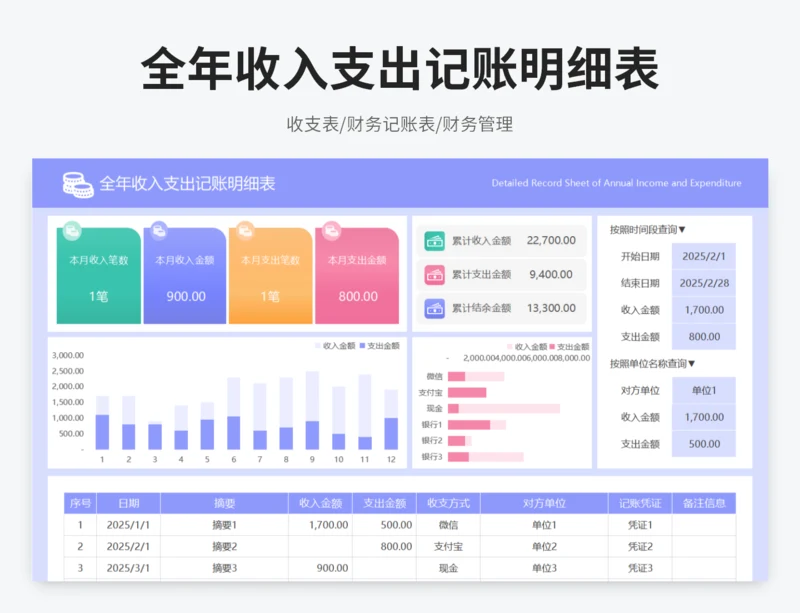Click the 序号 column header
Viewport: 800px width, 613px height.
pos(80,503)
